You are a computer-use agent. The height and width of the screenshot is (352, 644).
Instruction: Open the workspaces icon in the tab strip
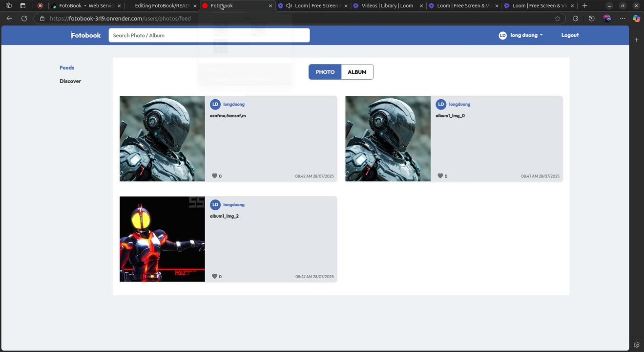click(x=9, y=6)
